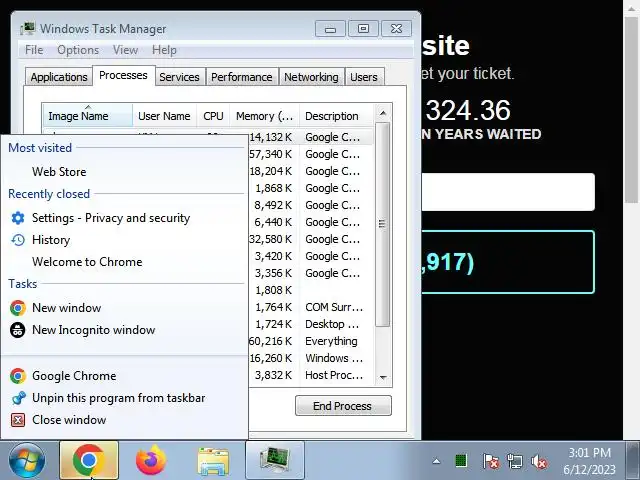
Task: Choose New window task
Action: pyautogui.click(x=67, y=308)
